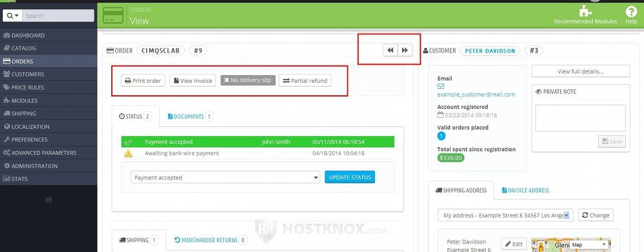Select the Awaiting bank wire payment row
This screenshot has width=644, height=252.
pos(257,153)
